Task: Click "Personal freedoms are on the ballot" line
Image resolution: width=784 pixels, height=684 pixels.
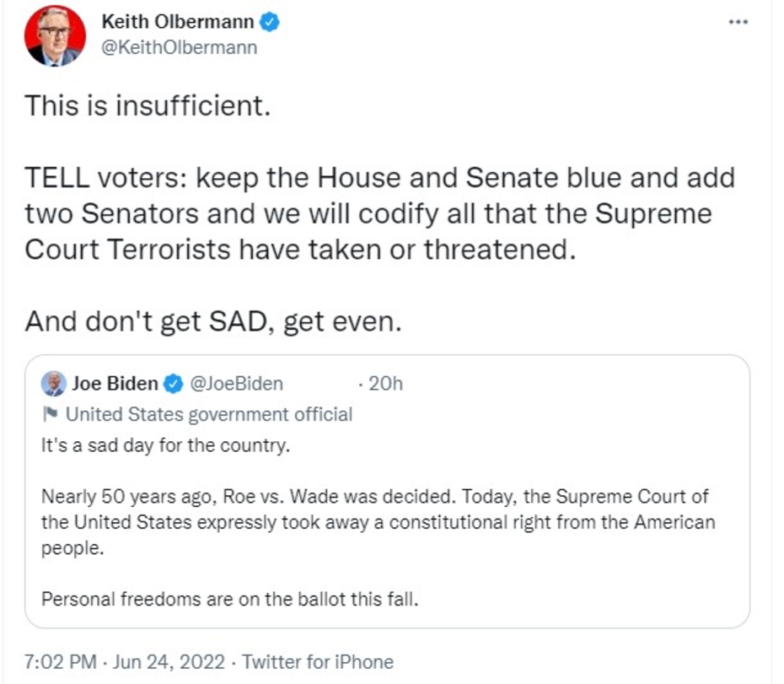Action: point(230,601)
